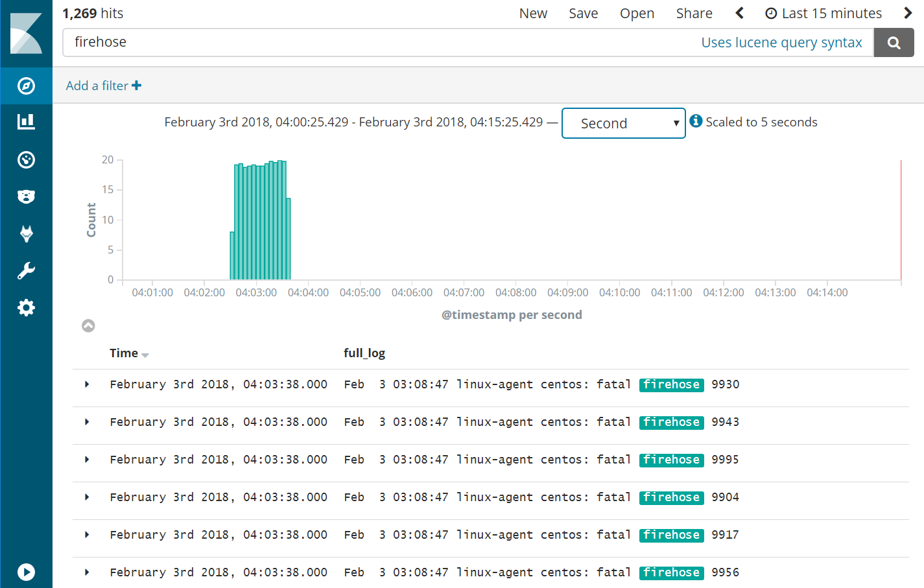Open the Wazuh wolf icon in sidebar
The height and width of the screenshot is (588, 924).
click(x=26, y=233)
